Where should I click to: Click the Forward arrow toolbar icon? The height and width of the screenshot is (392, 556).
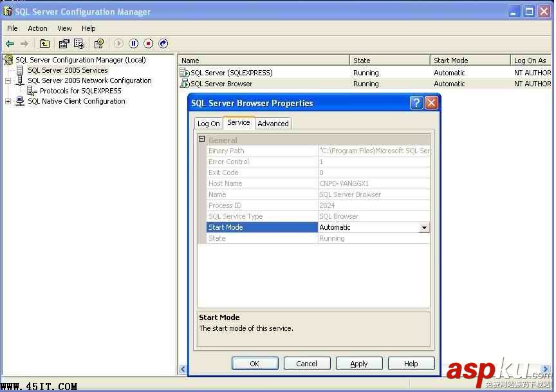(x=24, y=44)
